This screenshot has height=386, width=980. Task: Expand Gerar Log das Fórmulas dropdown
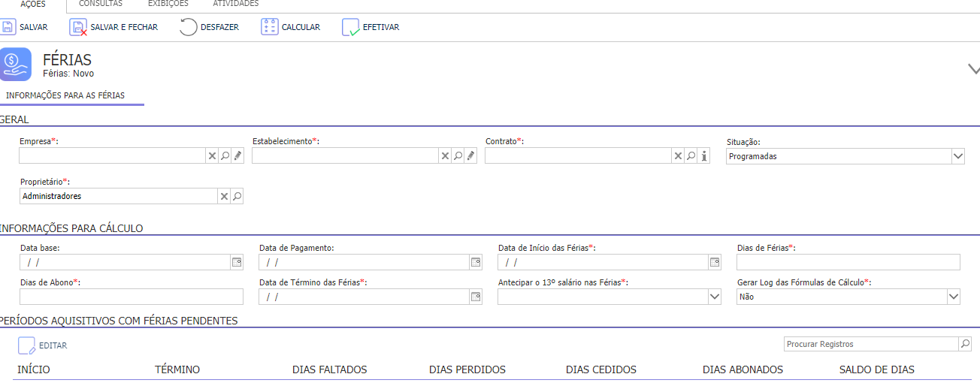pos(954,297)
